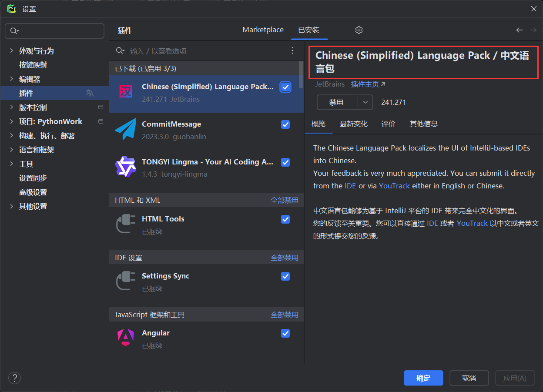This screenshot has width=543, height=392.
Task: Click the project-level icon beside 版本控制
Action: coord(101,107)
